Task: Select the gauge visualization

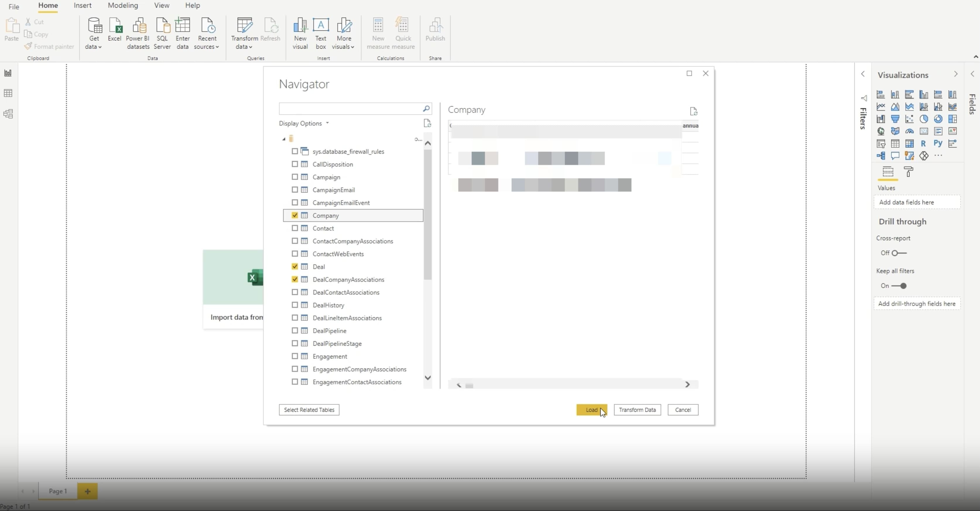Action: click(x=909, y=131)
